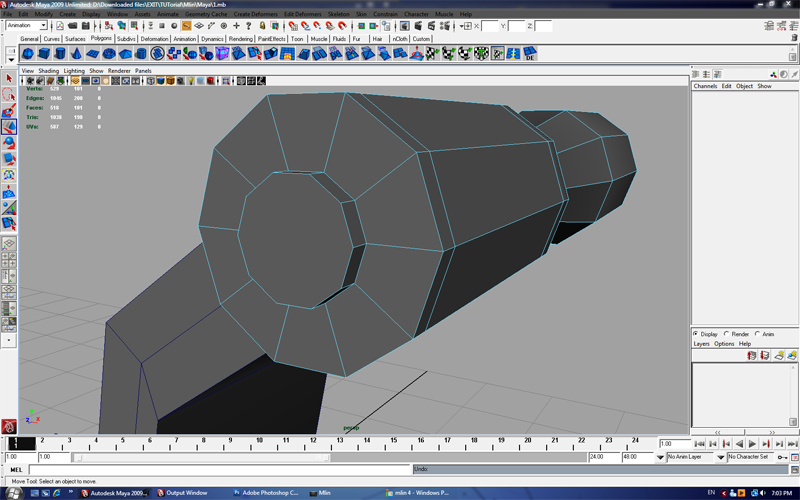Image resolution: width=800 pixels, height=500 pixels.
Task: Click the polygon cylinder shelf icon
Action: coord(62,53)
